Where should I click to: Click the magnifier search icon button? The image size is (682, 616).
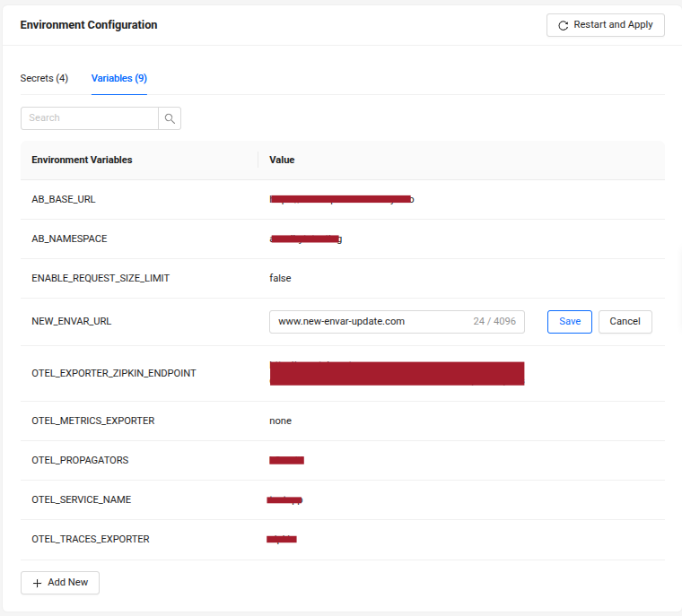170,118
